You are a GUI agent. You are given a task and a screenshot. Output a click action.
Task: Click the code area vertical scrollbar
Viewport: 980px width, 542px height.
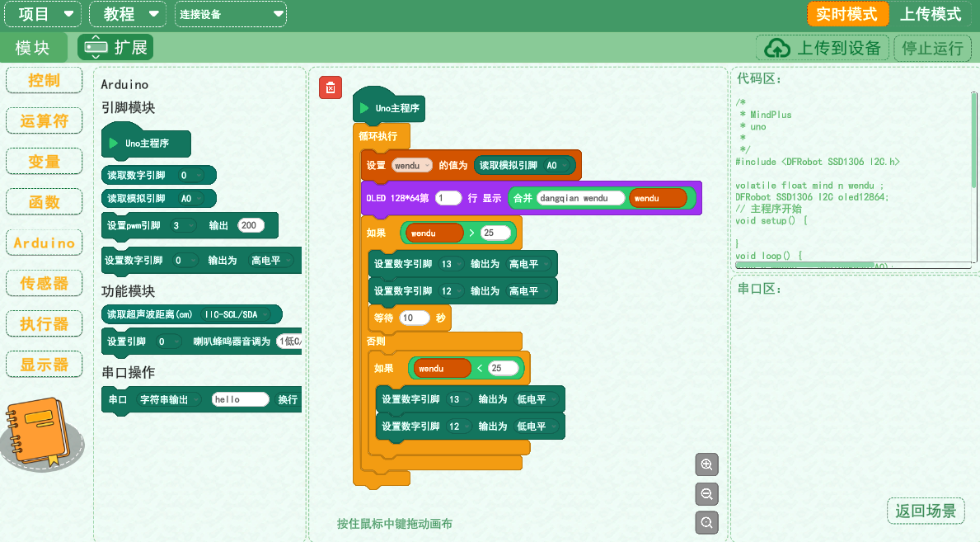point(973,139)
